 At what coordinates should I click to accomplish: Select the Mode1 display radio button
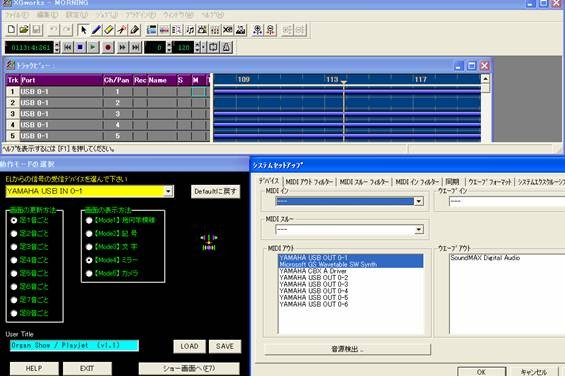click(89, 220)
